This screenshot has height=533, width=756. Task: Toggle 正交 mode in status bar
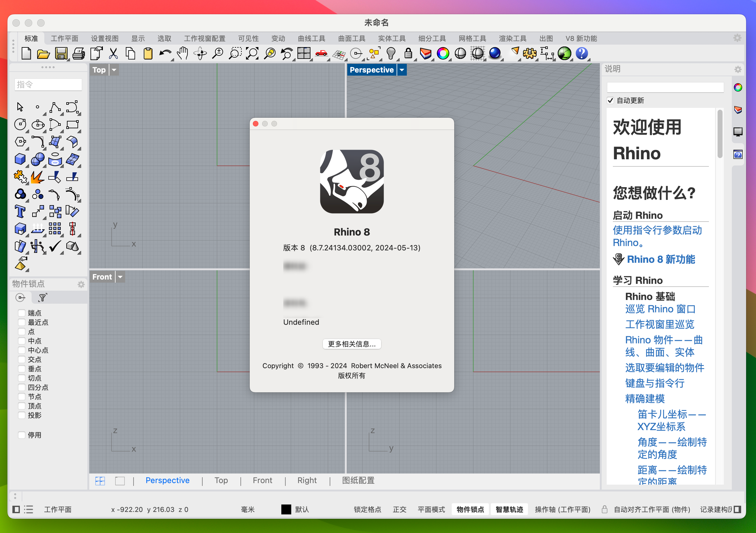coord(399,509)
